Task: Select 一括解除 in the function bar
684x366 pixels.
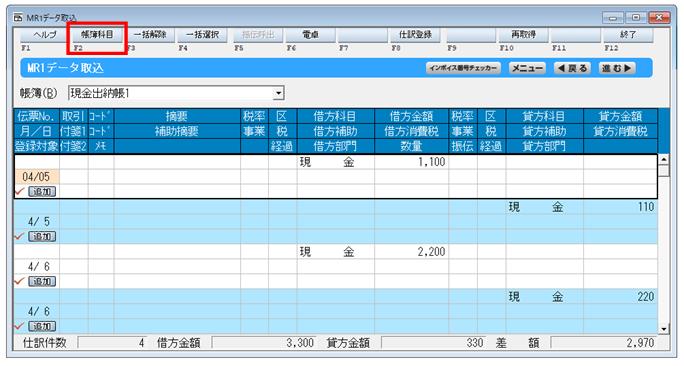Action: (x=150, y=35)
